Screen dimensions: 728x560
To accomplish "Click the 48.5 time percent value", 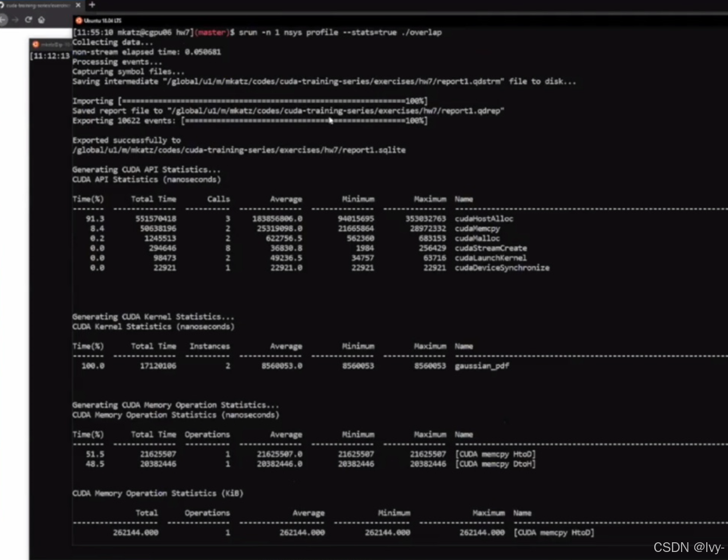I will (x=96, y=464).
